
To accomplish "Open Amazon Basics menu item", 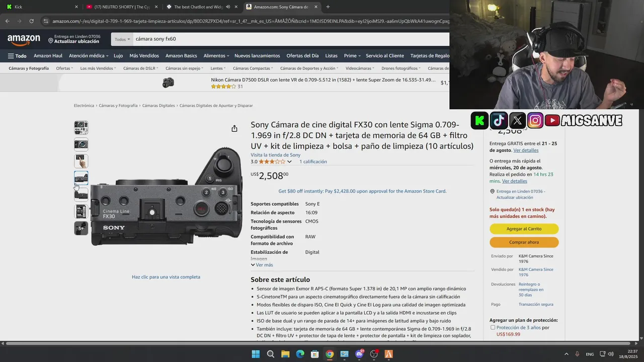I will (x=181, y=56).
